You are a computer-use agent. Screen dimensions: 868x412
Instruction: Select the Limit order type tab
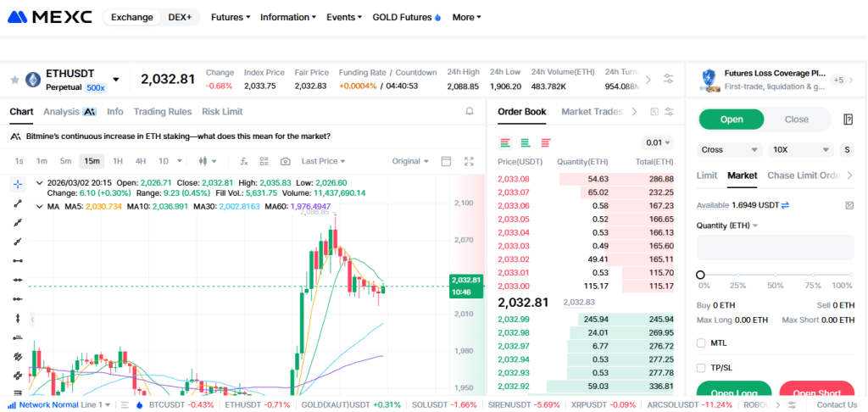(x=707, y=175)
